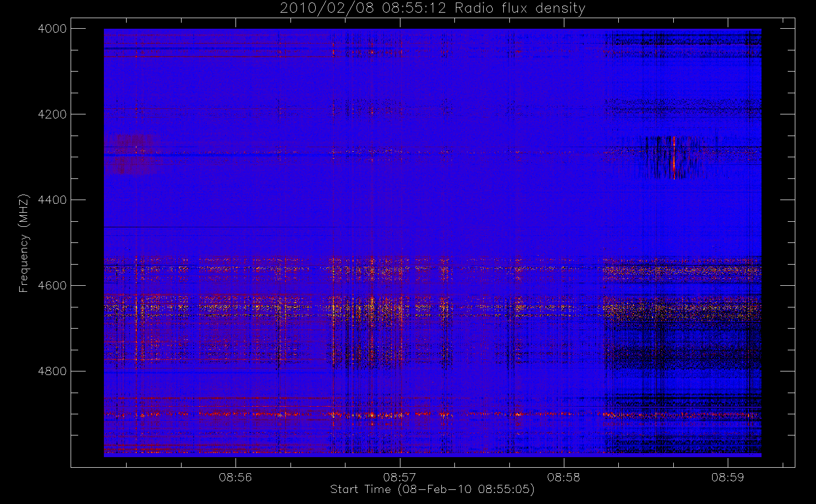816x504 pixels.
Task: Click the 4600 frequency tick label
Action: [52, 286]
